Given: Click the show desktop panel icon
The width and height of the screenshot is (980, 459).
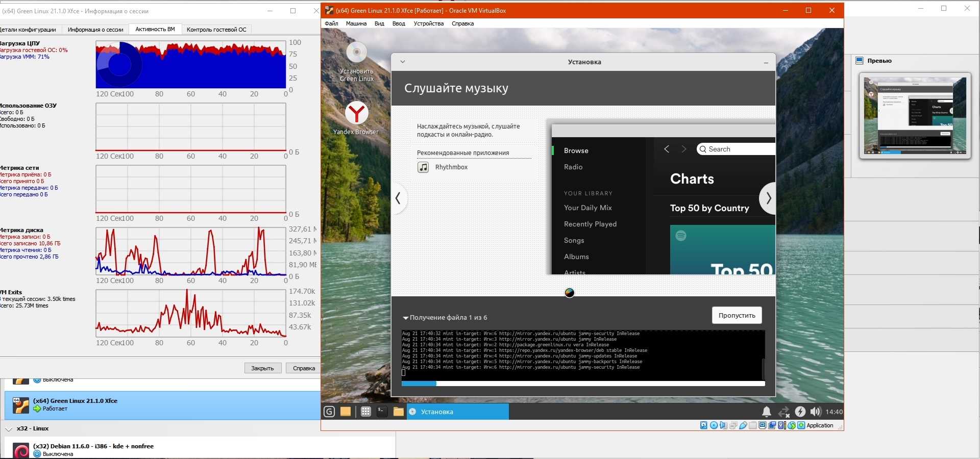Looking at the screenshot, I should click(x=346, y=412).
